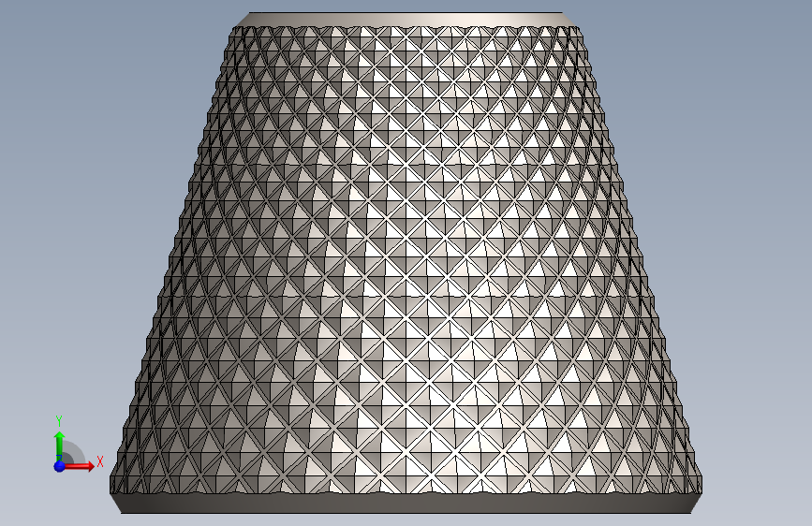Select the smooth chamfer band at the cone bottom
The width and height of the screenshot is (812, 526).
point(406,504)
